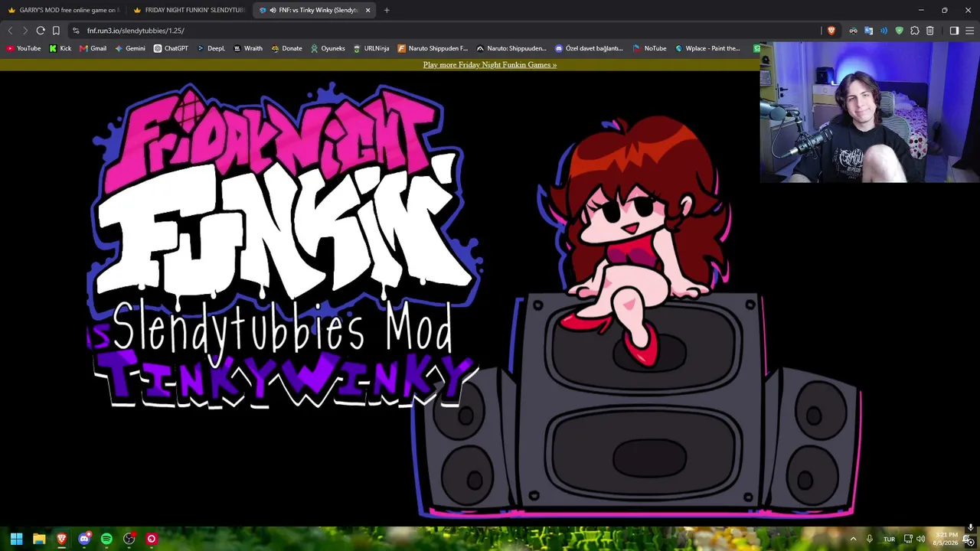Click the microphone tray icon

click(870, 539)
